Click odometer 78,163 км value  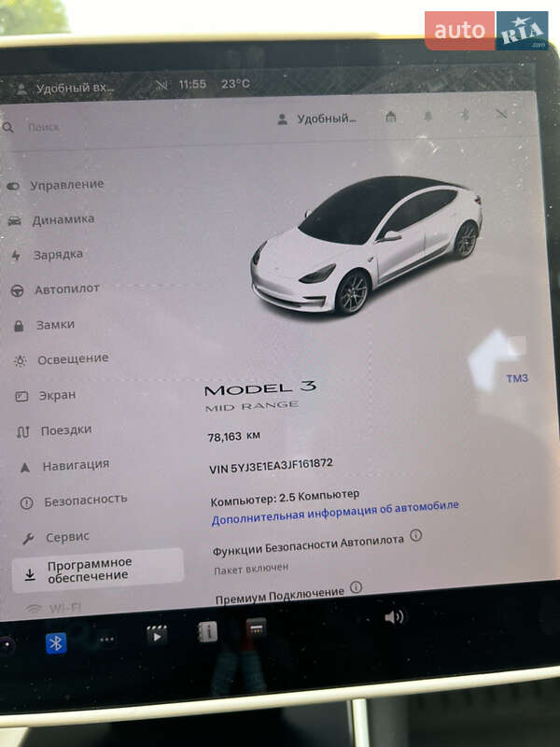click(234, 436)
